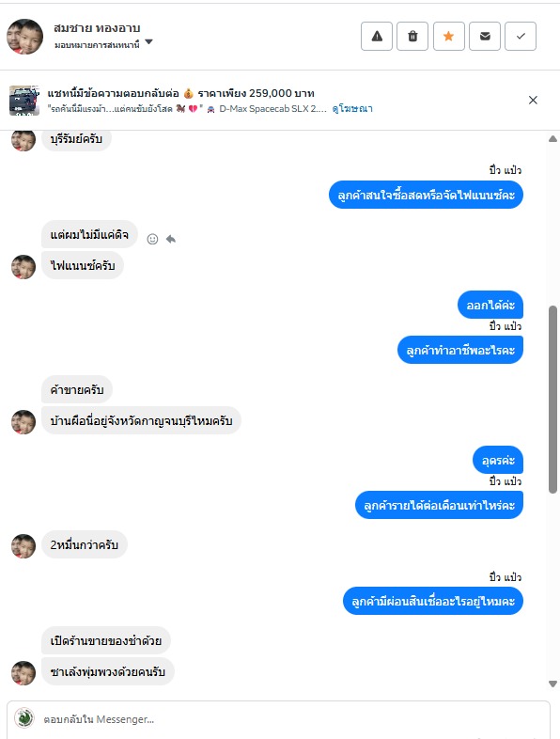This screenshot has width=560, height=739.
Task: Select the ลูกค้าทำอาชีพอะไรคะ sent message bubble
Action: click(460, 350)
